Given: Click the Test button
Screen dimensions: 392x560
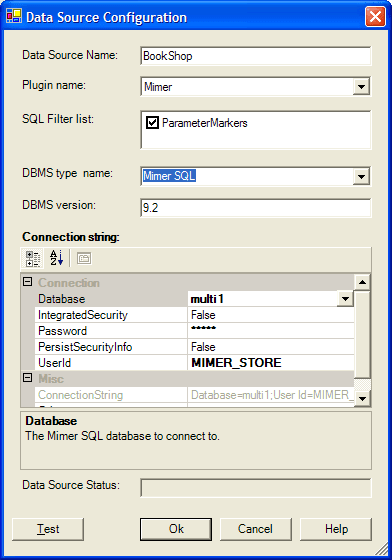Looking at the screenshot, I should pyautogui.click(x=48, y=529).
